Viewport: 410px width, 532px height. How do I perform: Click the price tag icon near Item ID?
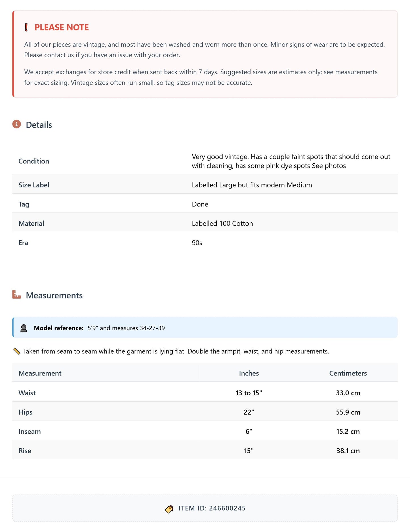click(169, 509)
